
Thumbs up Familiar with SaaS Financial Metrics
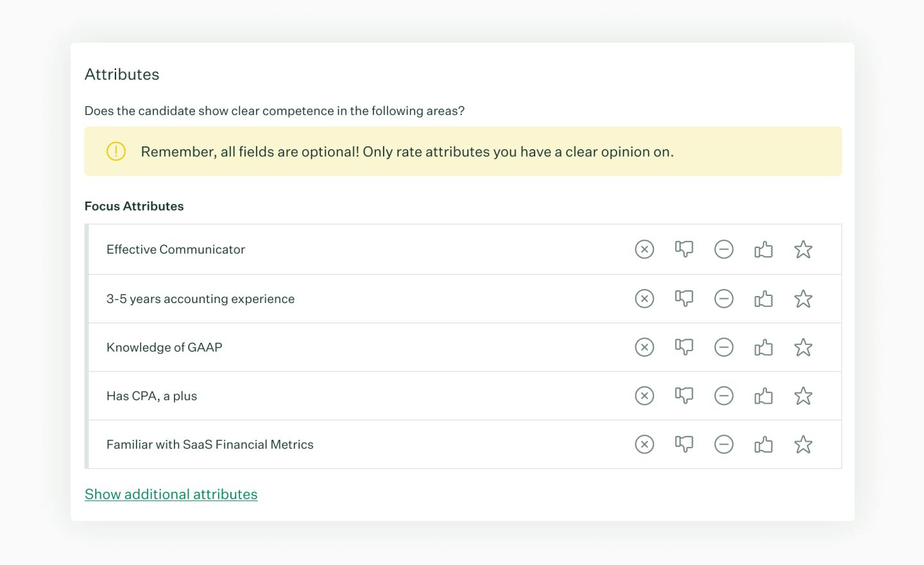tap(764, 444)
